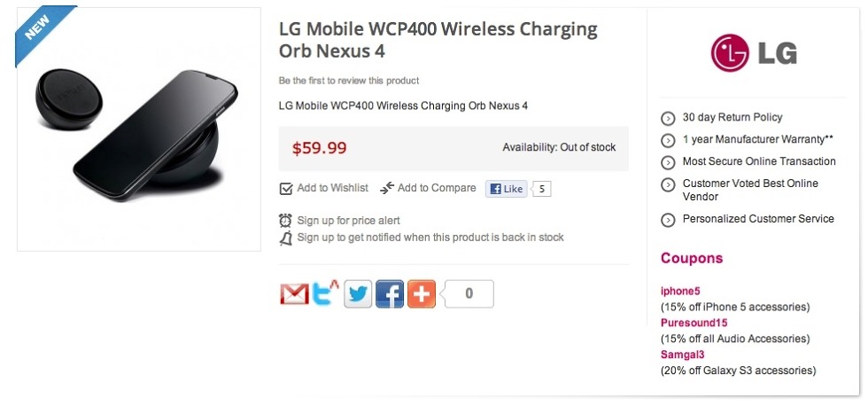868x406 pixels.
Task: Click the back-in-stock bell icon
Action: pos(286,238)
